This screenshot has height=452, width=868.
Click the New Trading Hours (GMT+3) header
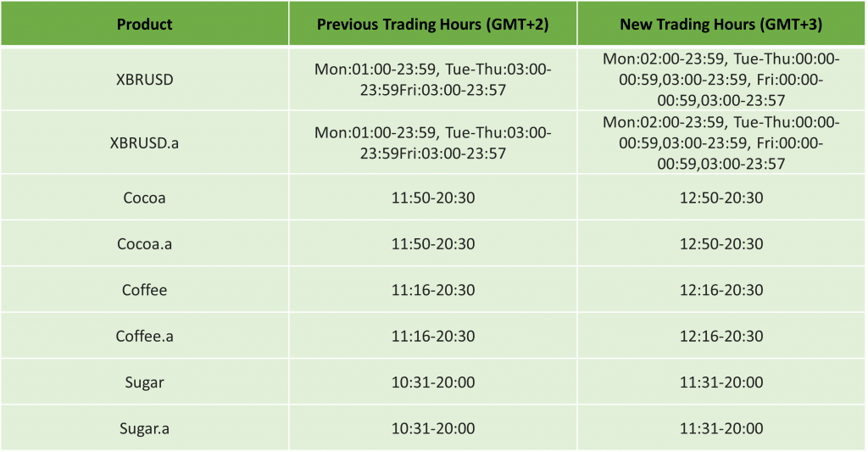pyautogui.click(x=721, y=24)
